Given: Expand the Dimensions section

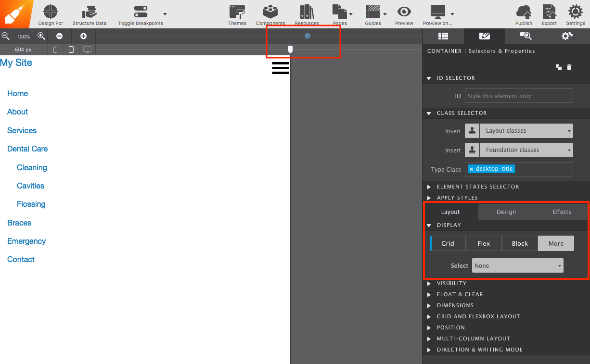Looking at the screenshot, I should [429, 305].
